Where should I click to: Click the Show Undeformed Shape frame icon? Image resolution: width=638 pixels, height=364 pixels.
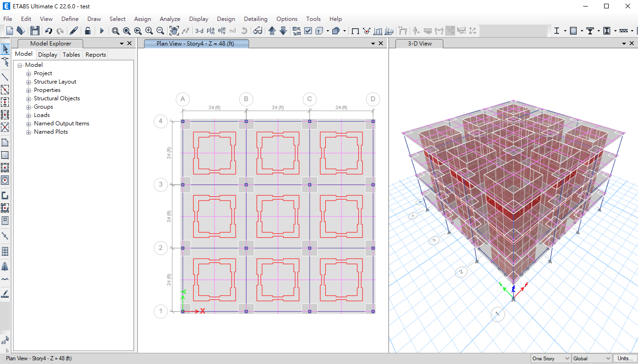tap(355, 31)
